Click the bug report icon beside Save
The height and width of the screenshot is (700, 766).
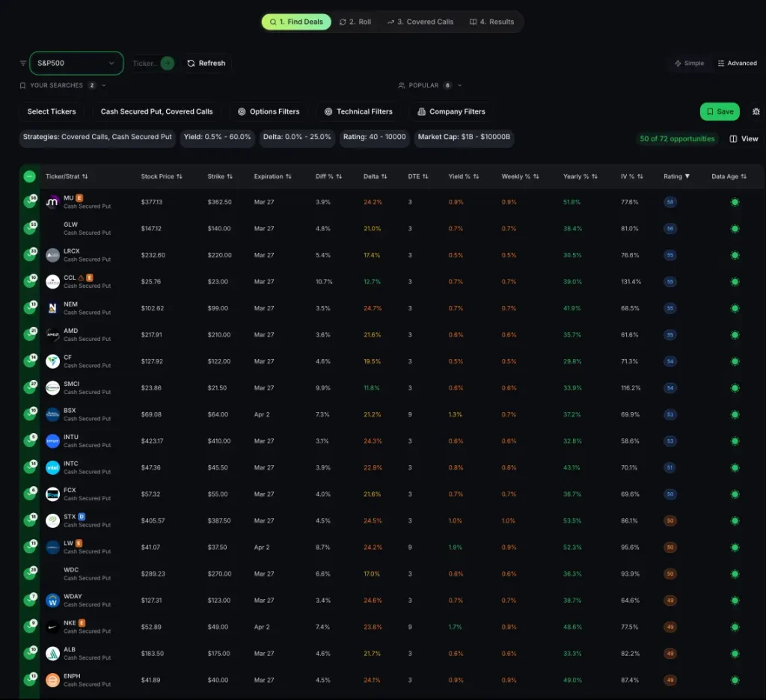pyautogui.click(x=756, y=111)
